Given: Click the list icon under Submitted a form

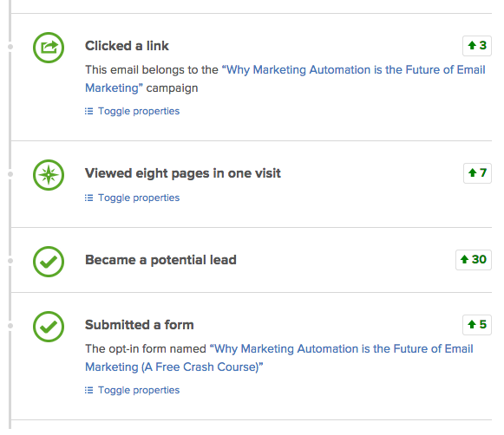Looking at the screenshot, I should coord(88,390).
